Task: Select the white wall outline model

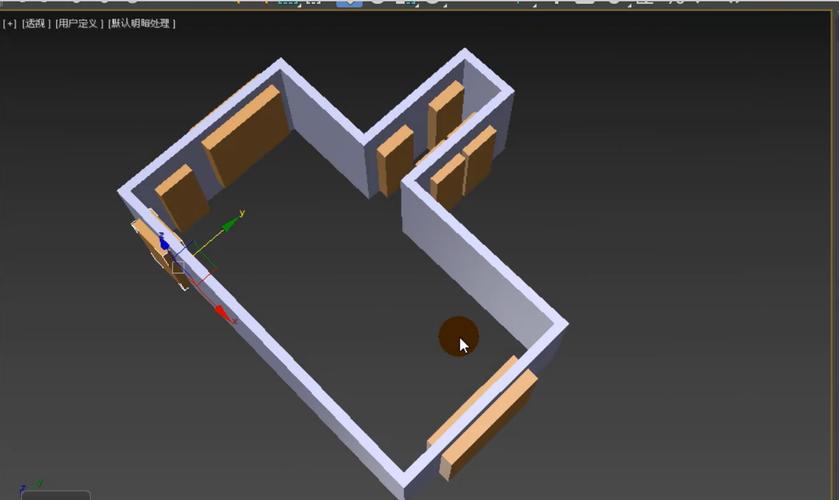Action: click(x=320, y=391)
